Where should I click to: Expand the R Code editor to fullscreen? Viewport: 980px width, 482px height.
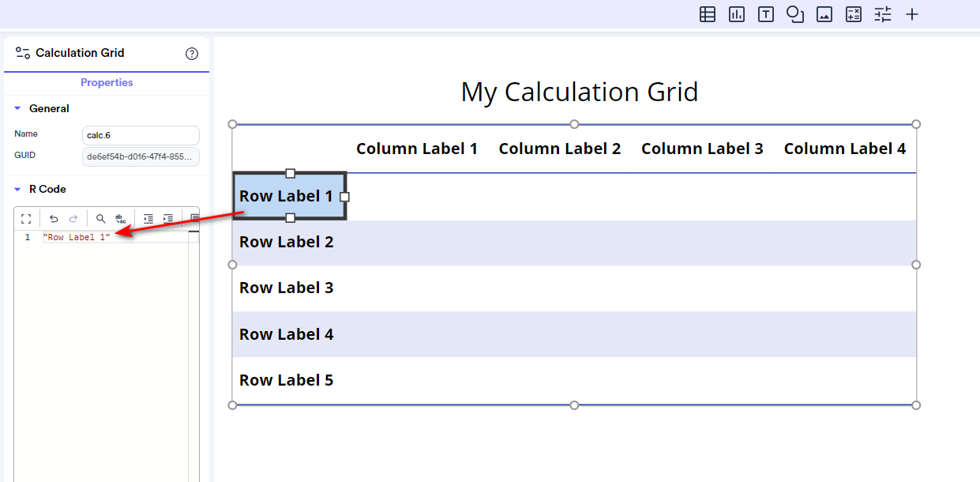[25, 218]
